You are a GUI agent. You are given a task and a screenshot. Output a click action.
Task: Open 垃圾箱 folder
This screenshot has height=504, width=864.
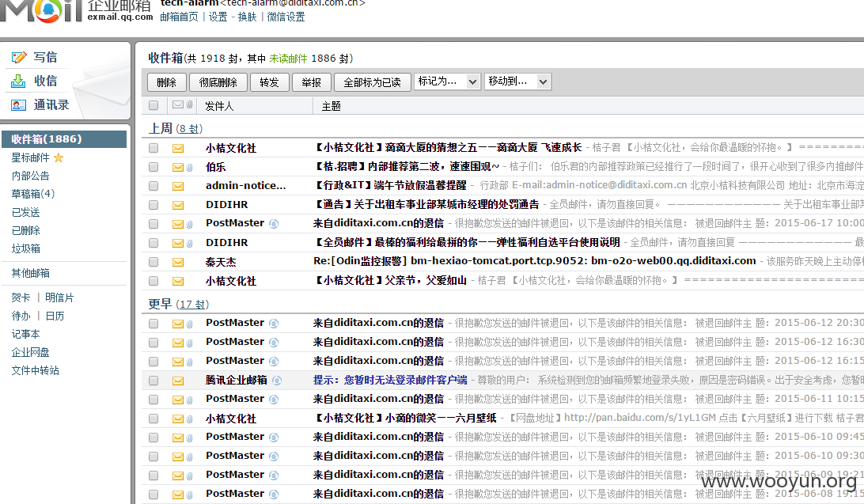click(25, 249)
